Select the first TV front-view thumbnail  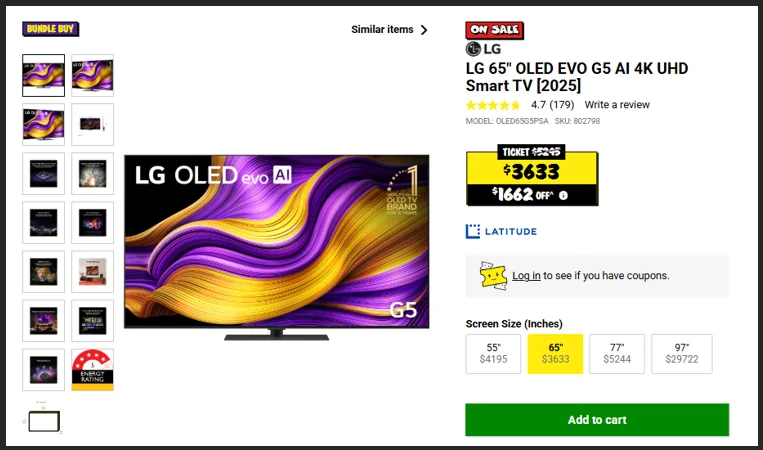[x=43, y=75]
